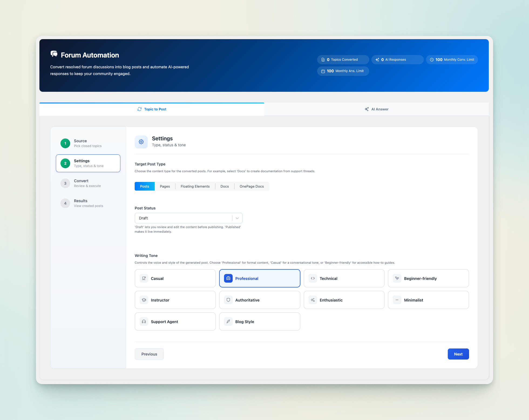Click the pen icon on the Blog Style card
This screenshot has height=420, width=529.
228,321
